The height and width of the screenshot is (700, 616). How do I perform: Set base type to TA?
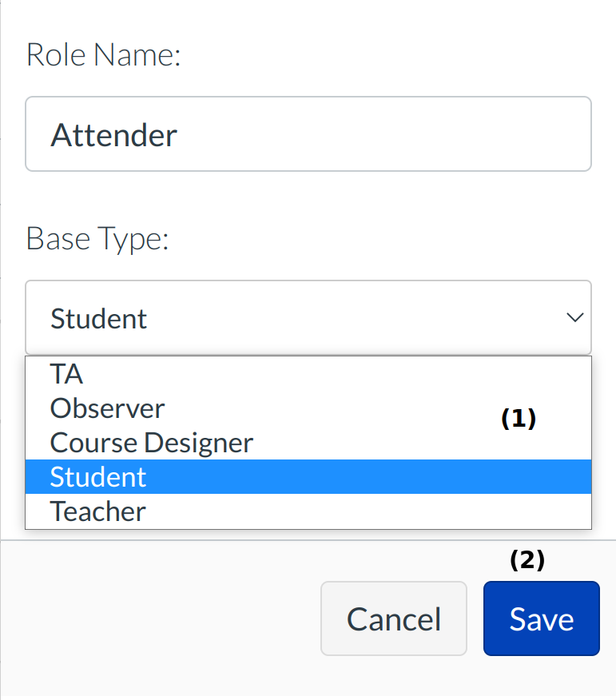pos(67,374)
